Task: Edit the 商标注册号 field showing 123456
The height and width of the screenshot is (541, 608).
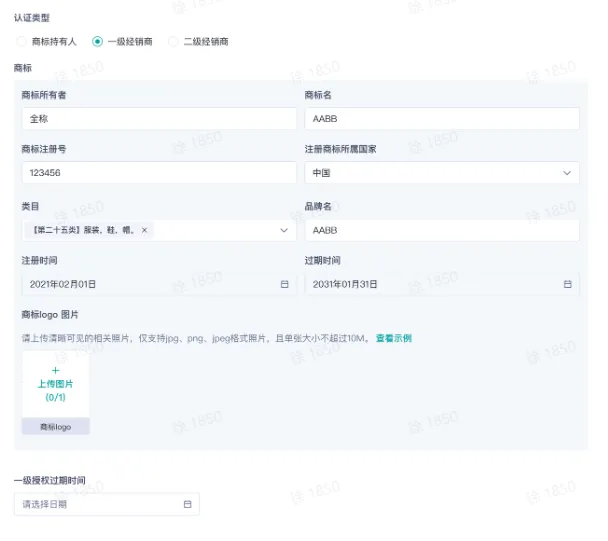Action: (159, 173)
